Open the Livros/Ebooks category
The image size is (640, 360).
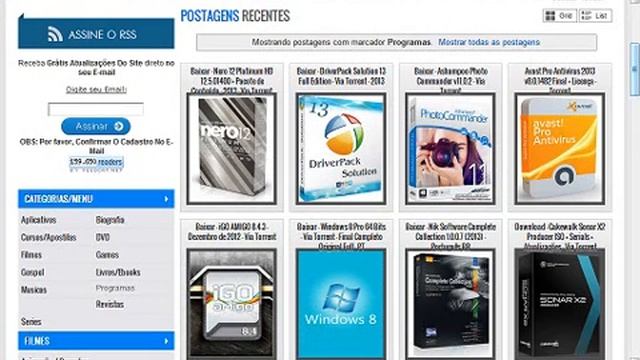(118, 272)
